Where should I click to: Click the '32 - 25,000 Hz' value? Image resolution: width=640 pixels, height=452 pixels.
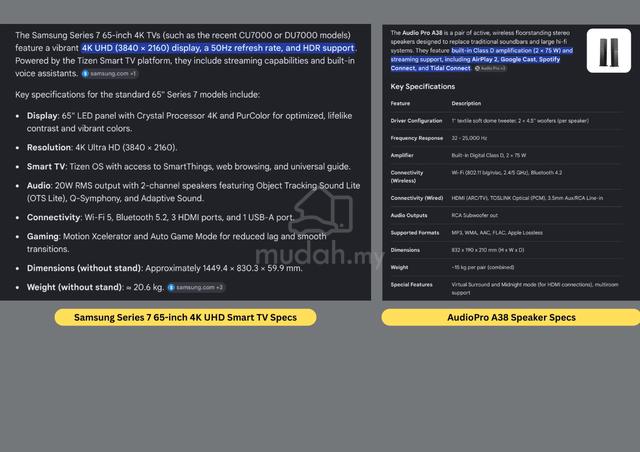(469, 138)
